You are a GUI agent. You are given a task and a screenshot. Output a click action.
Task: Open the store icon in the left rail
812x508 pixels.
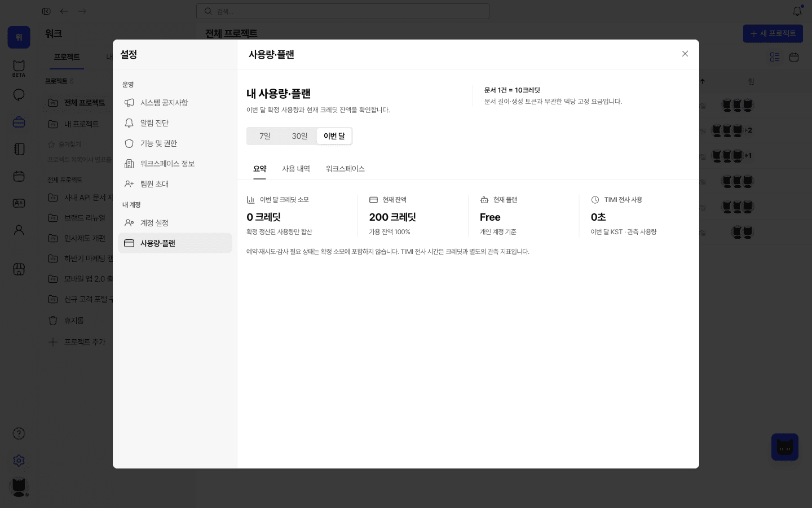(19, 269)
